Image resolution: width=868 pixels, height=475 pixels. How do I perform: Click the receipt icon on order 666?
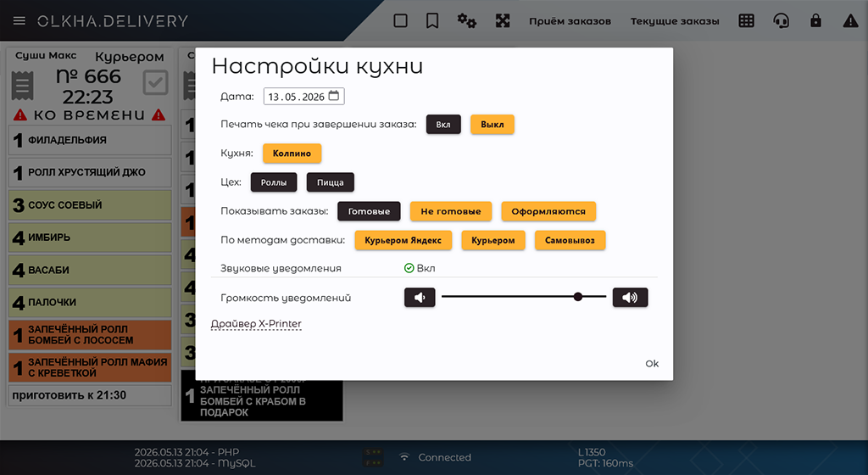pyautogui.click(x=22, y=86)
